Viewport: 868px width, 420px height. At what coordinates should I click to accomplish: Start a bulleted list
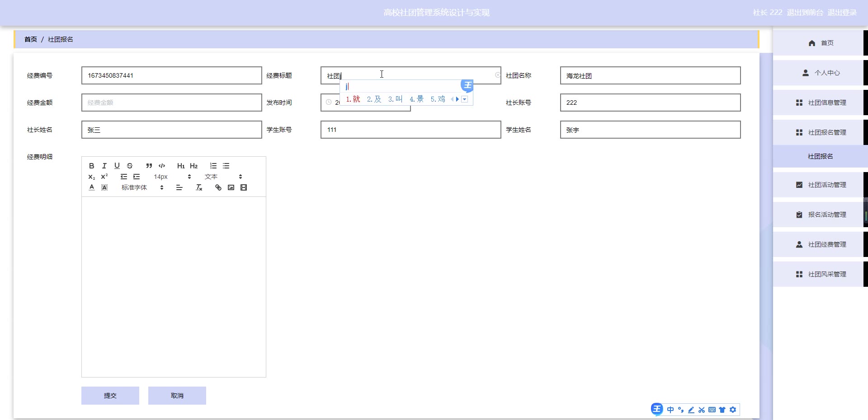pos(226,166)
